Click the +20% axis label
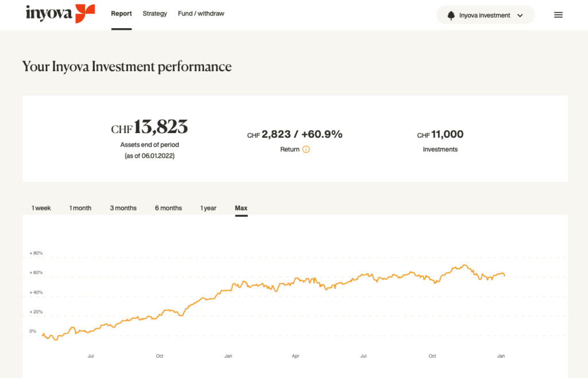 [36, 311]
